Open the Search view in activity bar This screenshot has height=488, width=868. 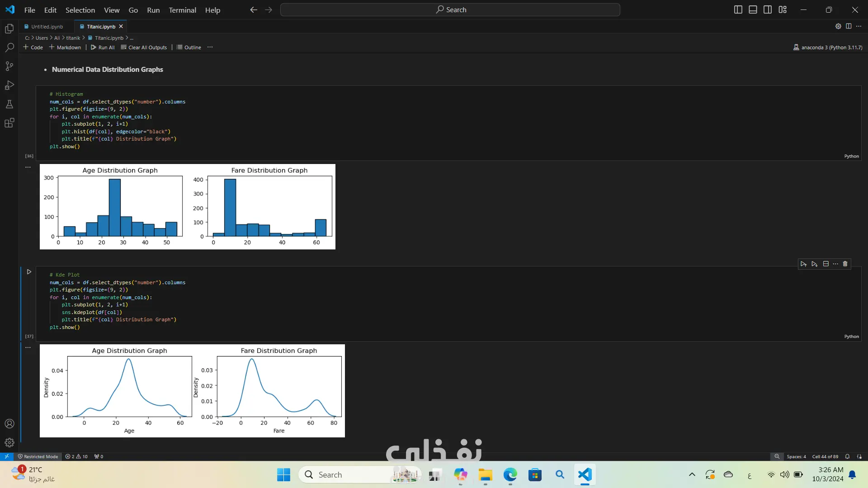point(9,47)
